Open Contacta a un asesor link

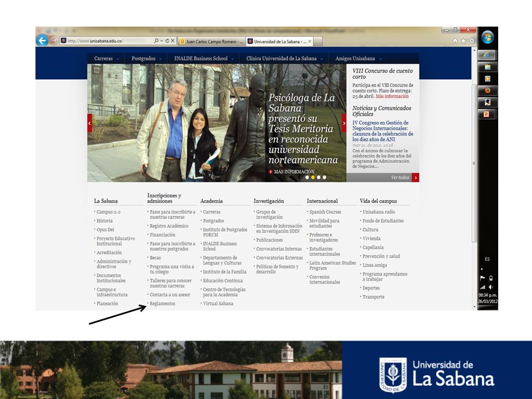pyautogui.click(x=170, y=295)
